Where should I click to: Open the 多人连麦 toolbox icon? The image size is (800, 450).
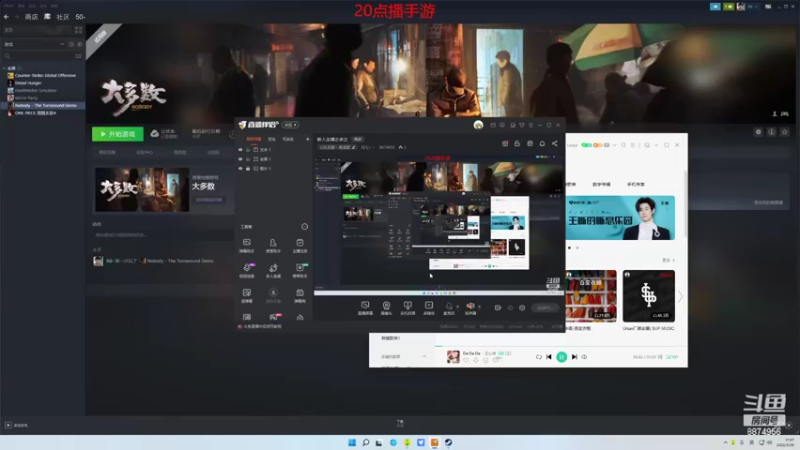pyautogui.click(x=273, y=270)
